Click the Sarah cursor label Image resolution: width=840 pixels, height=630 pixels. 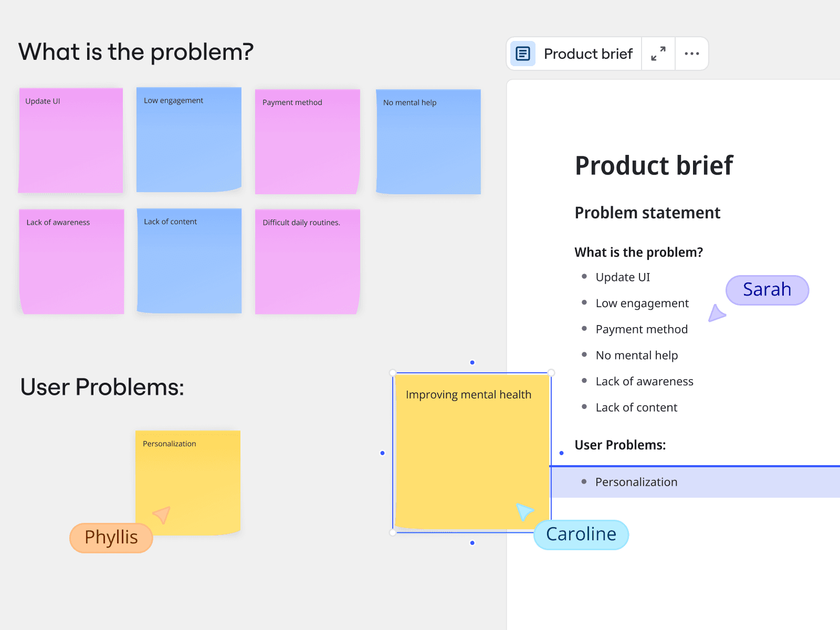point(767,290)
